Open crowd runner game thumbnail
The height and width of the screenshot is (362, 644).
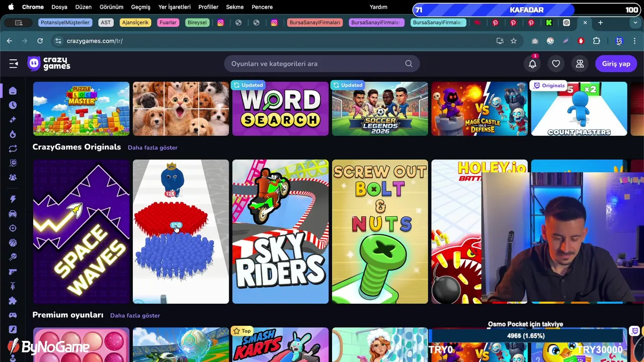pyautogui.click(x=181, y=232)
